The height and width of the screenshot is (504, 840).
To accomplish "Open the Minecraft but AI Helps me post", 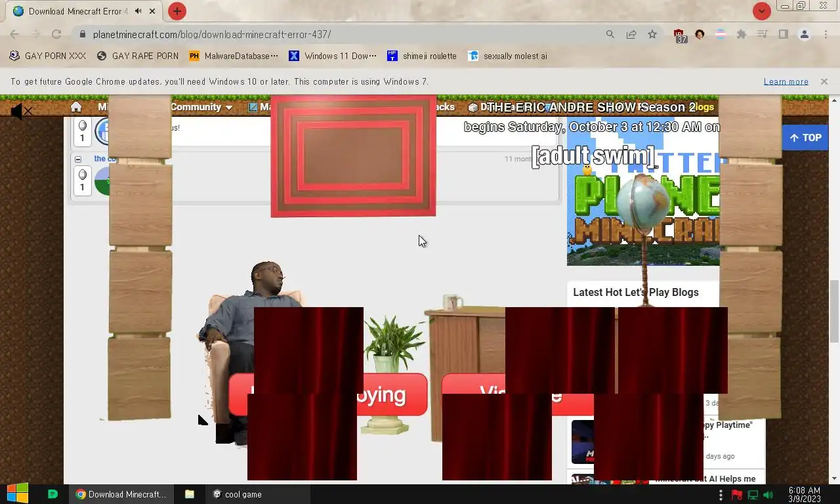I will click(x=705, y=479).
